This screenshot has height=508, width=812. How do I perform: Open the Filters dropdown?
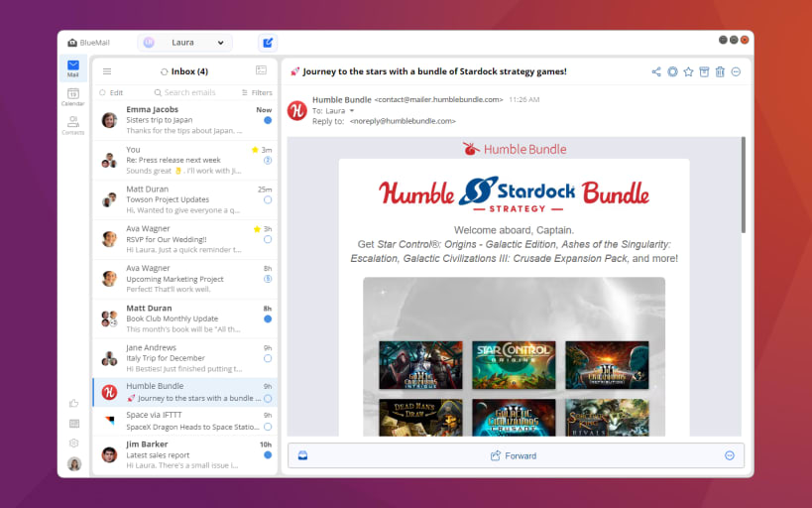click(x=257, y=93)
